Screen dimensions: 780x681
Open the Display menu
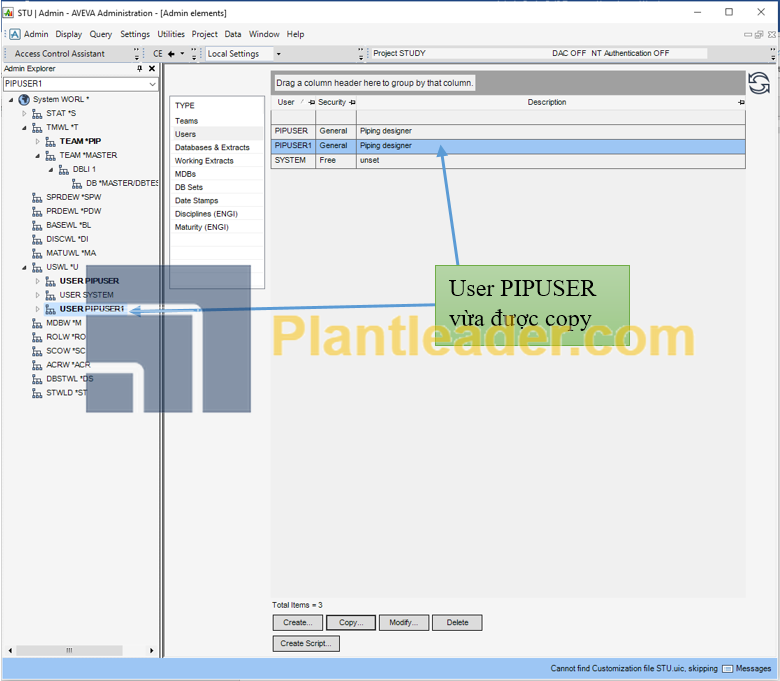click(69, 34)
